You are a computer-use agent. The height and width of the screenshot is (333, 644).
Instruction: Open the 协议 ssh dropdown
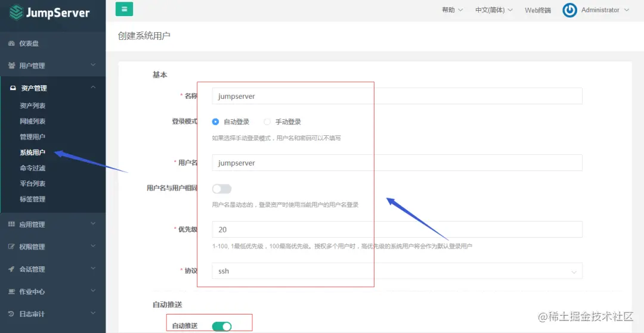(397, 271)
